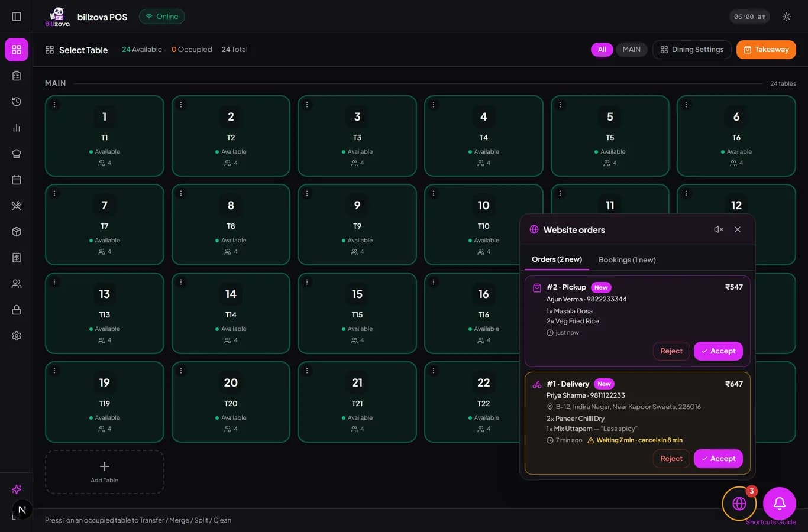Screen dimensions: 808x532
Task: Open the tables grid sidebar icon
Action: [x=17, y=50]
